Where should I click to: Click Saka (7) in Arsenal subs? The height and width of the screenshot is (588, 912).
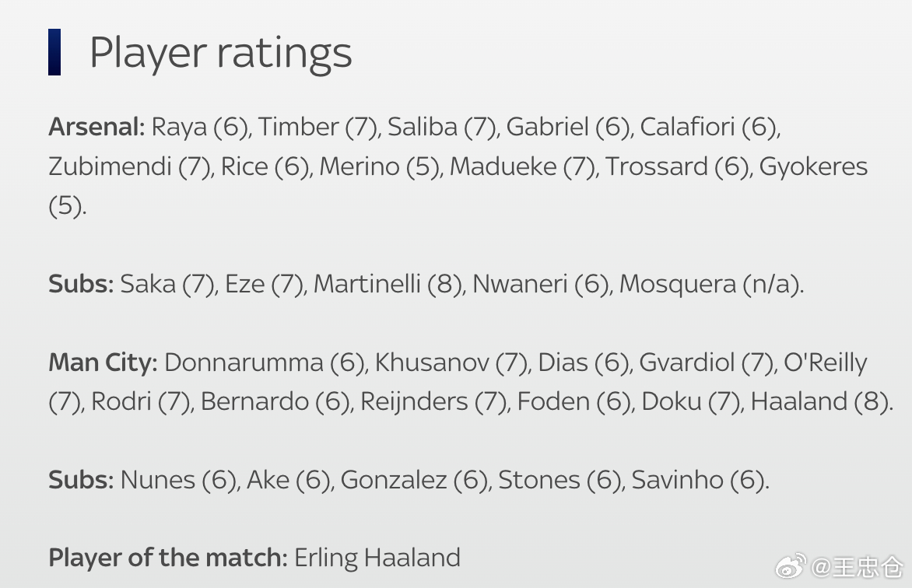167,285
